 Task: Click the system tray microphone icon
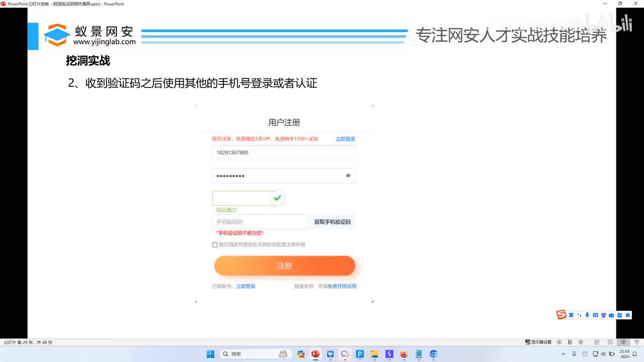[574, 354]
